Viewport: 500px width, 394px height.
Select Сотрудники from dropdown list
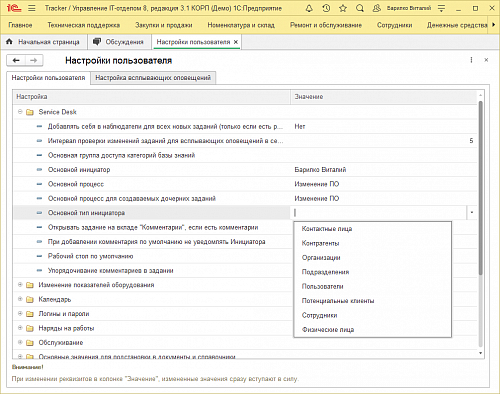[x=372, y=315]
